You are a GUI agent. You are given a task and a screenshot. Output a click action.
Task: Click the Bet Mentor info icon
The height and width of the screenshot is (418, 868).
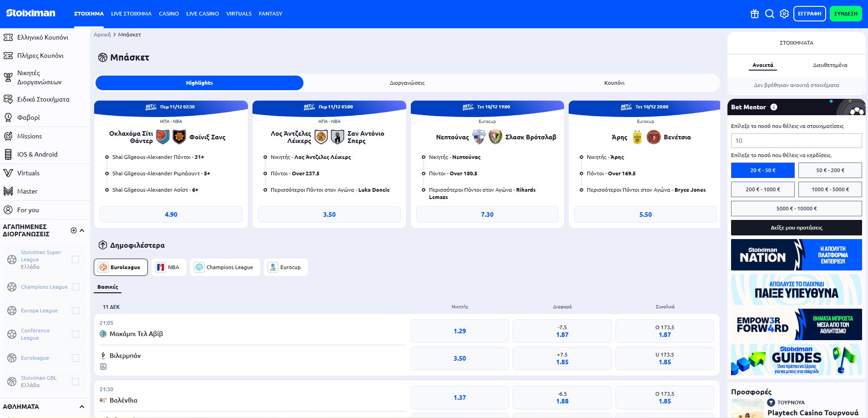pyautogui.click(x=774, y=107)
